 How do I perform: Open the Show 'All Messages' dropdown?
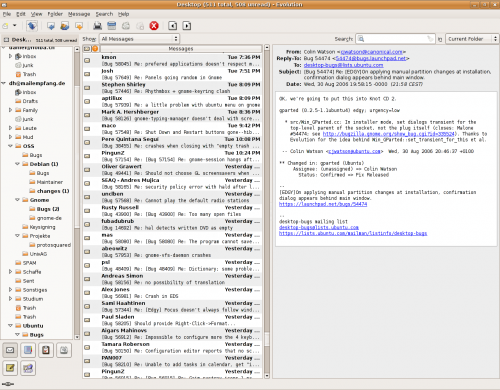[139, 39]
